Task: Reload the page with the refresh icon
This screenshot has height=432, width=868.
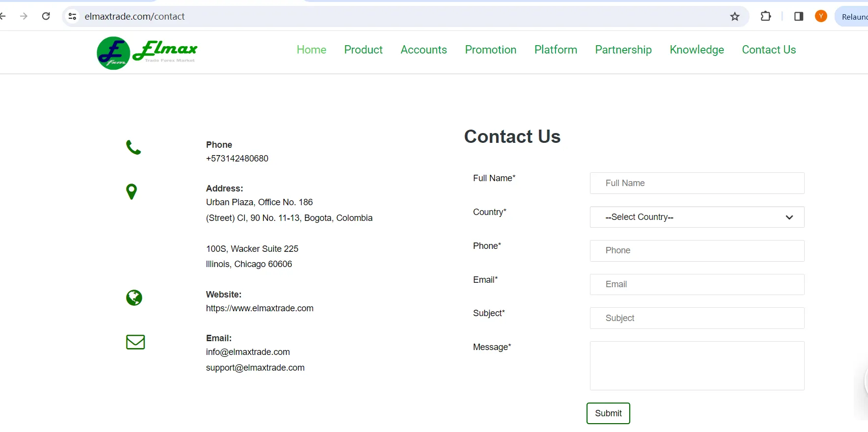Action: (x=46, y=16)
